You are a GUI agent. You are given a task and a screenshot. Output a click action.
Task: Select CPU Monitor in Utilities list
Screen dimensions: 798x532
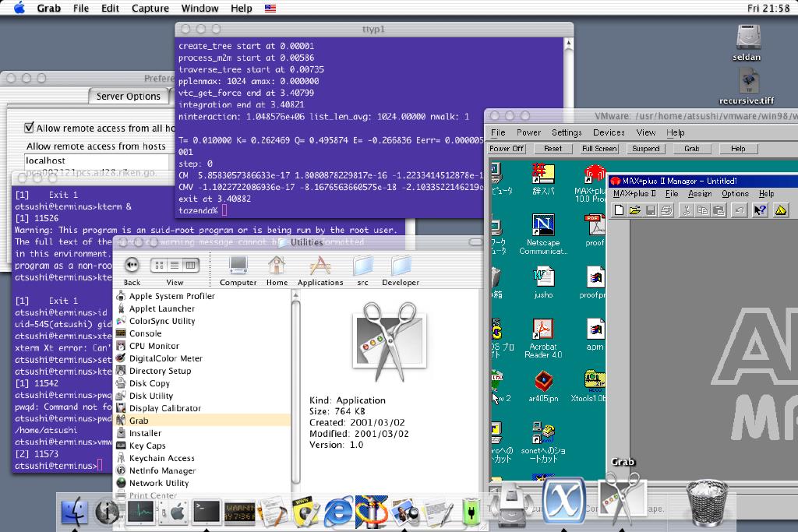(203, 346)
